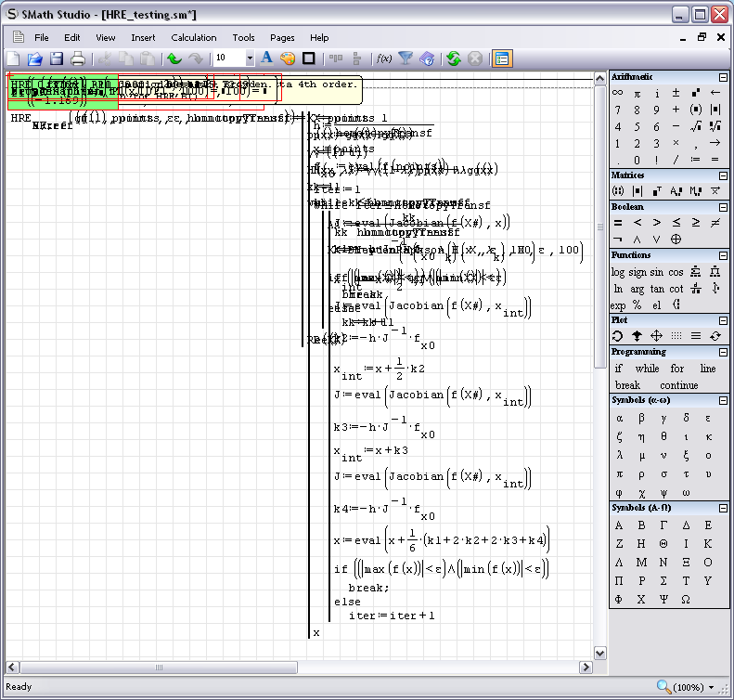The image size is (734, 700).
Task: Open the font size dropdown
Action: [249, 58]
